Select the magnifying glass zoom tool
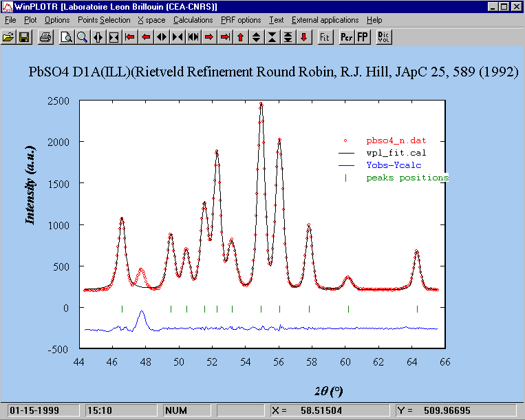The image size is (525, 420). (x=82, y=36)
